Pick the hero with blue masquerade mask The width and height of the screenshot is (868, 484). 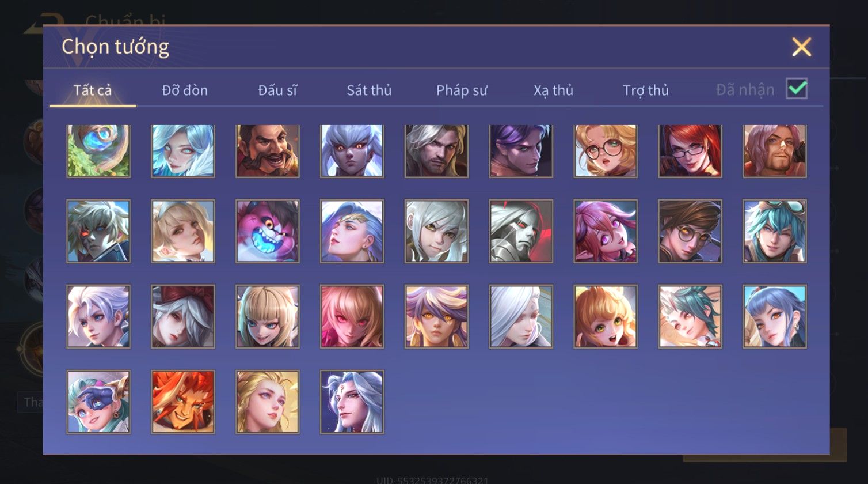tap(98, 402)
